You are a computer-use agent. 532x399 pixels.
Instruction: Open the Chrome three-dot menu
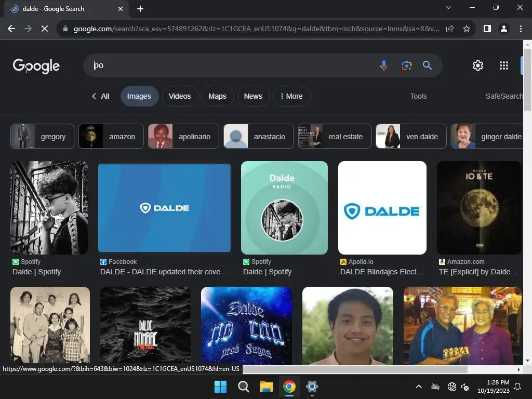tap(521, 29)
